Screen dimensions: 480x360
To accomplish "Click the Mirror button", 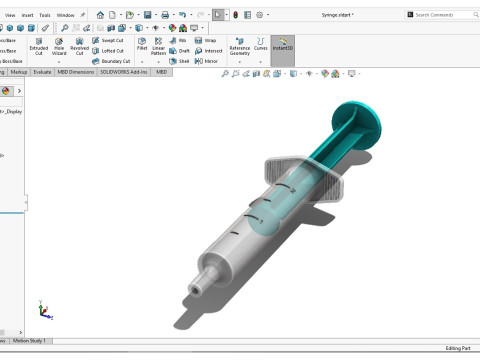I will tap(206, 61).
